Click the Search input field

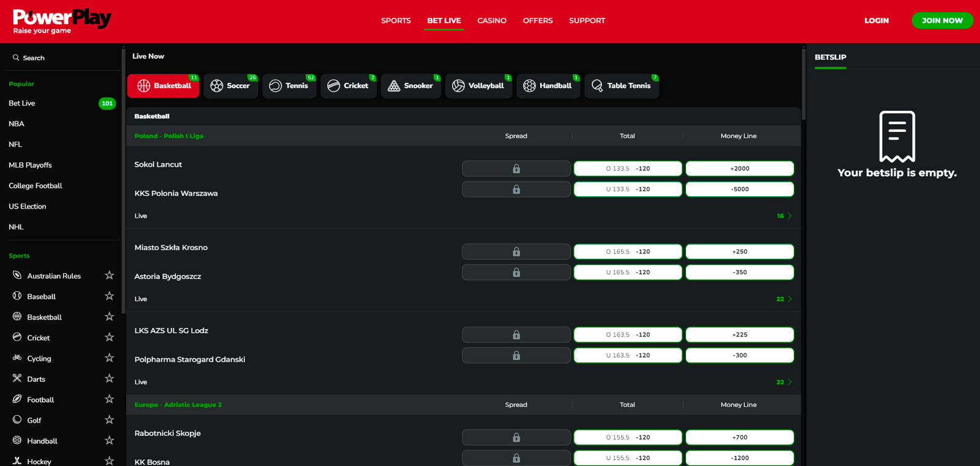pyautogui.click(x=61, y=58)
